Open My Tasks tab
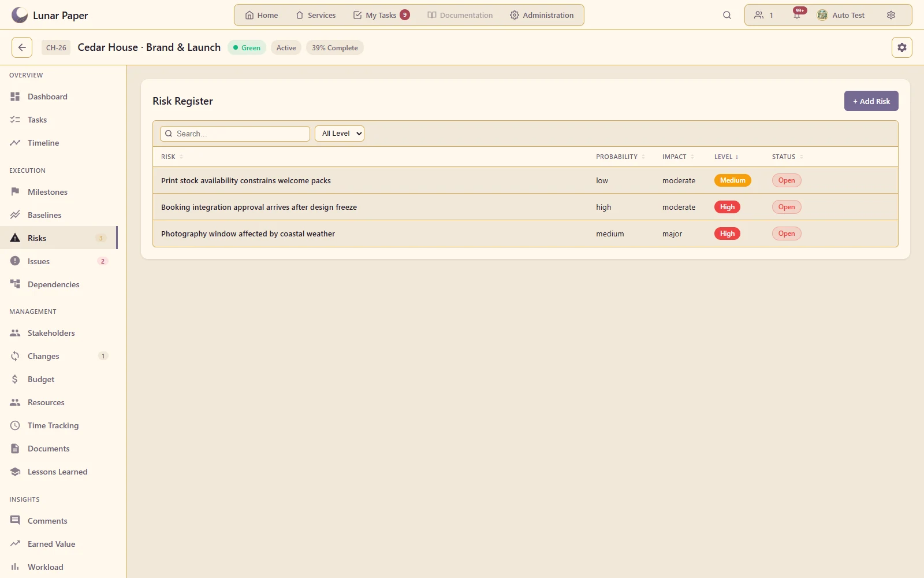This screenshot has width=924, height=578. point(381,15)
